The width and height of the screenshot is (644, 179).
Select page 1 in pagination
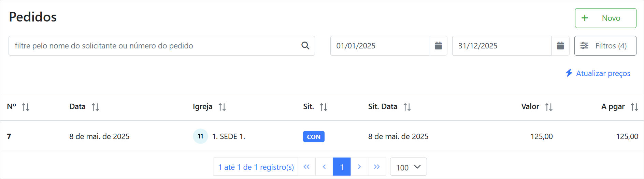[342, 167]
